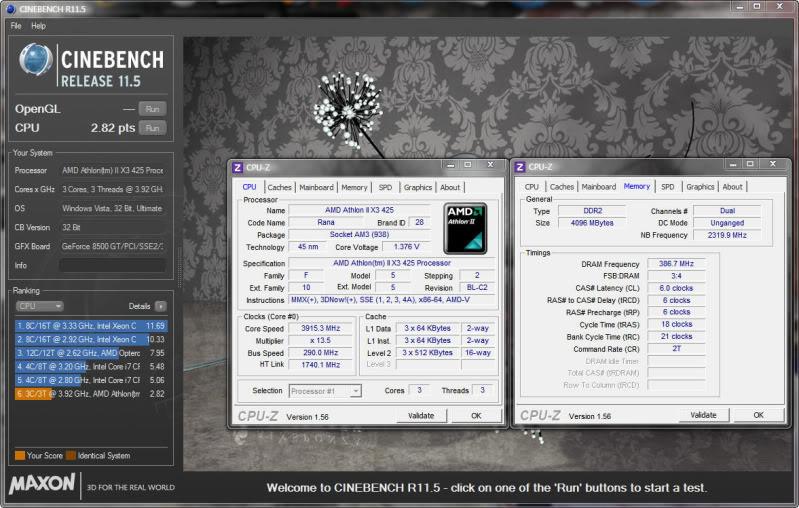Open SPD tab in left CPU-Z window
The height and width of the screenshot is (508, 799).
coord(385,188)
